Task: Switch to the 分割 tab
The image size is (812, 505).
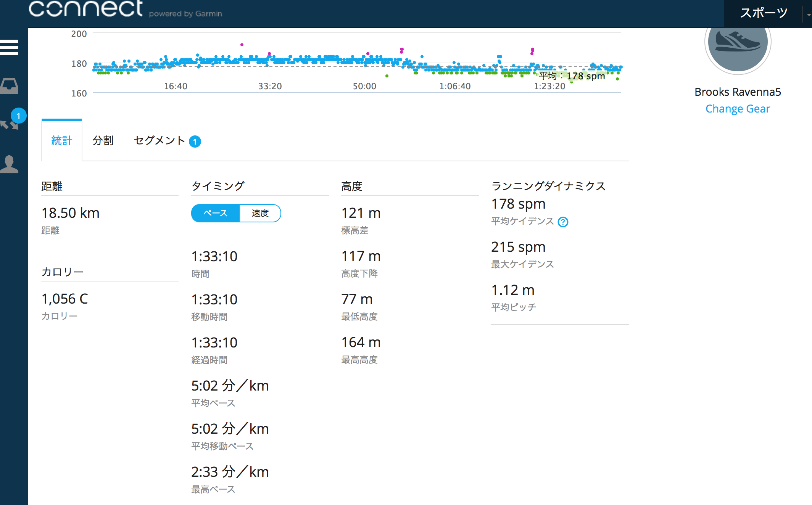Action: click(103, 140)
